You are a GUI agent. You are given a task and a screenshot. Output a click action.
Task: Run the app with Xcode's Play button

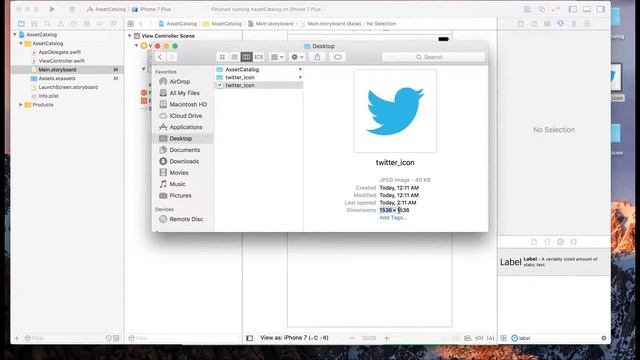click(x=52, y=9)
